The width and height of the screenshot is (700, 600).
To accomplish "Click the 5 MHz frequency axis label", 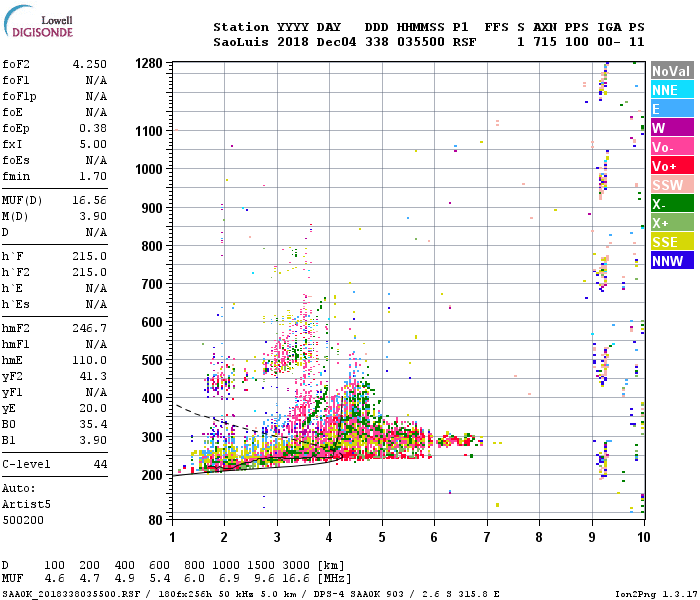I will pos(382,537).
